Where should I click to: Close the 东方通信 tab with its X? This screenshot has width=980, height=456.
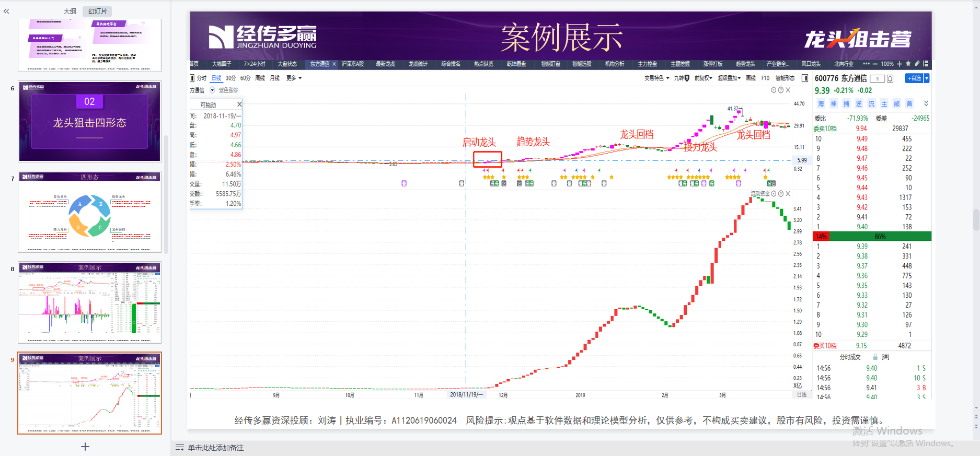[334, 64]
